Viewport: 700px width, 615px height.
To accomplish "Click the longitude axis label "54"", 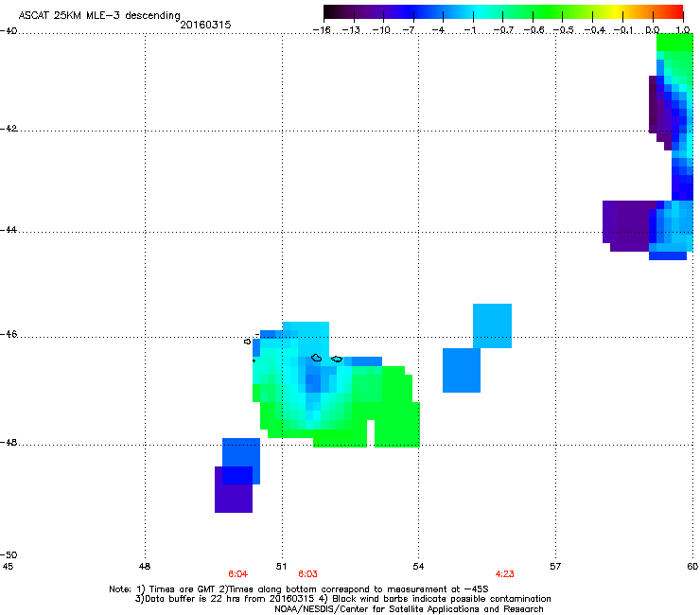I will click(418, 567).
